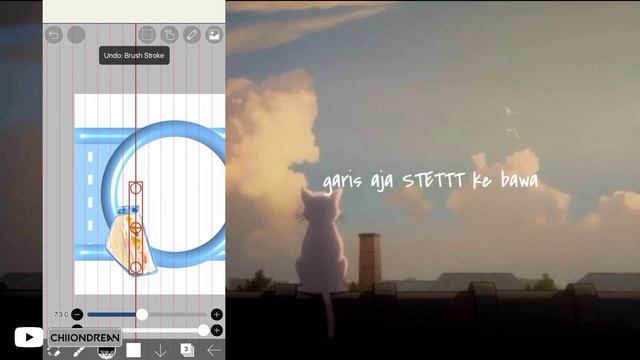The height and width of the screenshot is (360, 640).
Task: Open the Stabilizer settings icon
Action: pyautogui.click(x=169, y=35)
